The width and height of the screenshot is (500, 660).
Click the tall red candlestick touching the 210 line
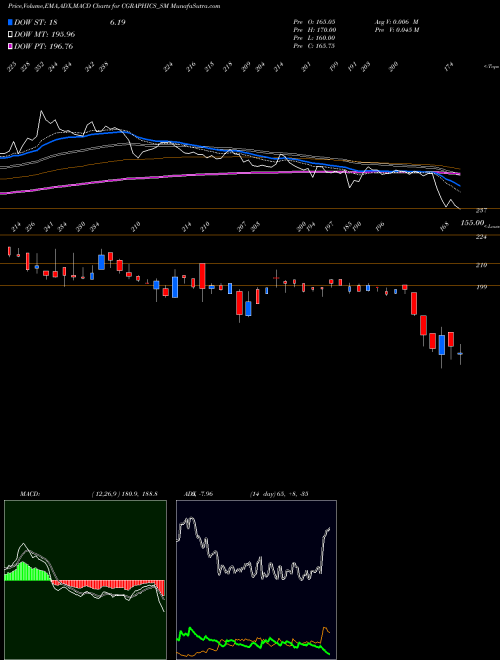pos(202,276)
